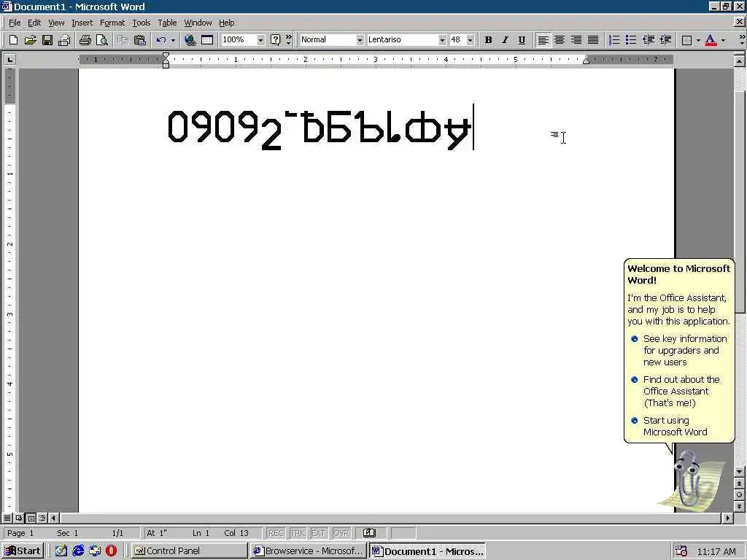The height and width of the screenshot is (560, 747).
Task: Save the document with floppy disk icon
Action: tap(47, 40)
